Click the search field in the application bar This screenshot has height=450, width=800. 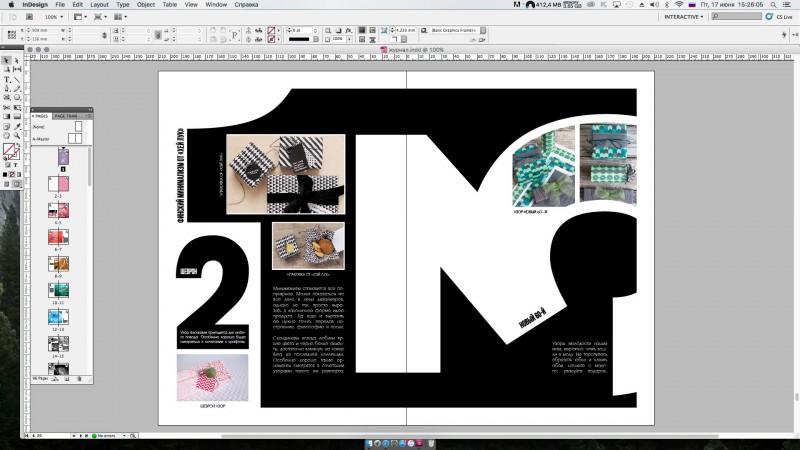click(x=736, y=17)
